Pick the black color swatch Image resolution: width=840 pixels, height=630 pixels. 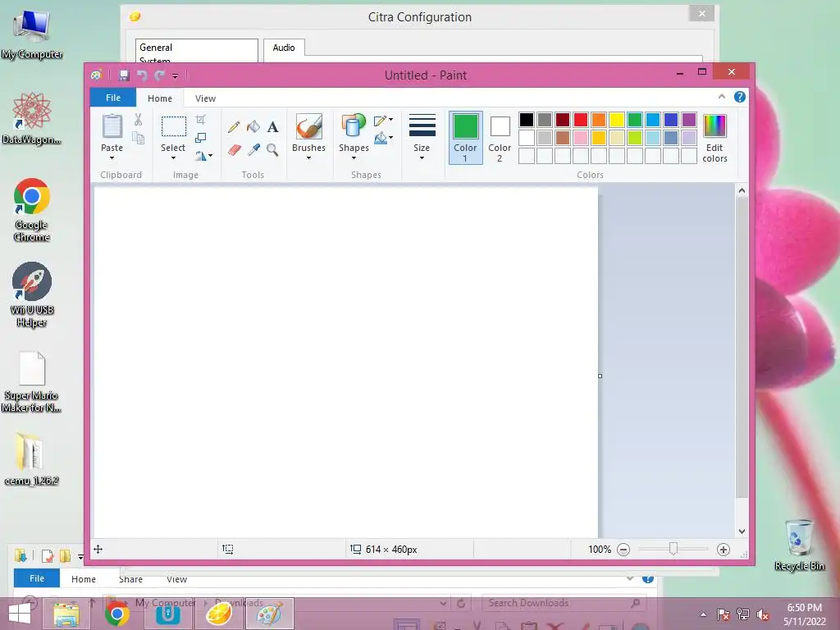coord(527,120)
